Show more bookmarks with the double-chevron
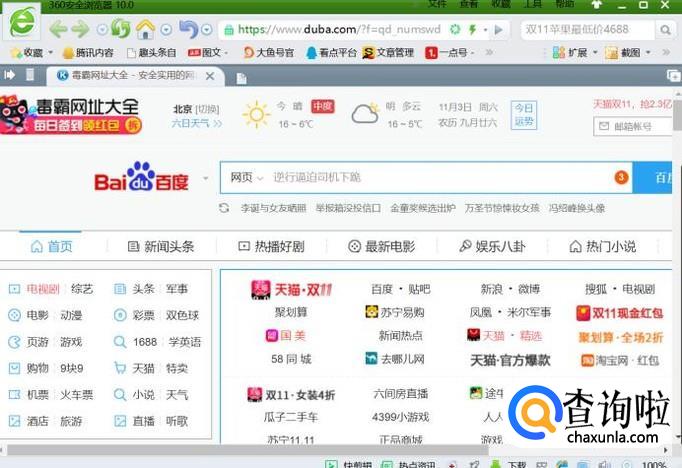682x468 pixels. (x=489, y=53)
